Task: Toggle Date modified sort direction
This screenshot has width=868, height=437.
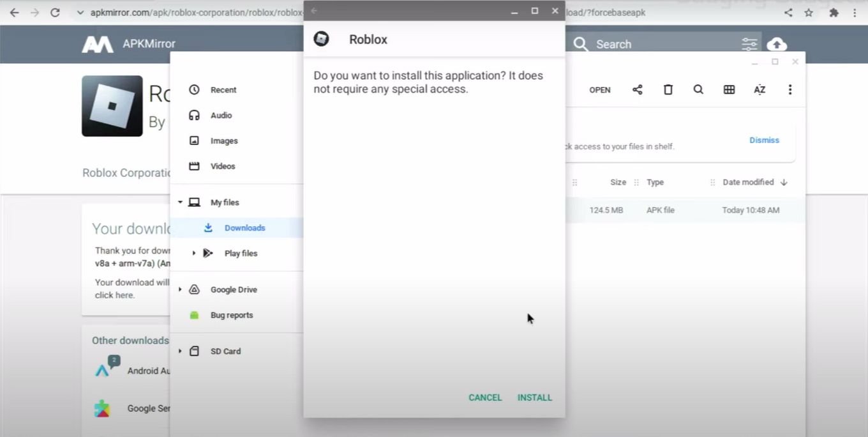Action: pyautogui.click(x=783, y=182)
